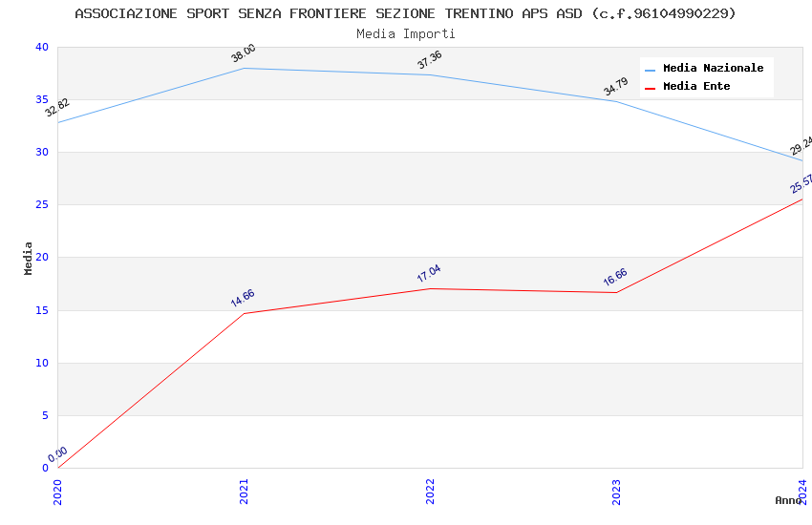Click the 16.66 Media Ente data label
812x525 pixels.
615,277
